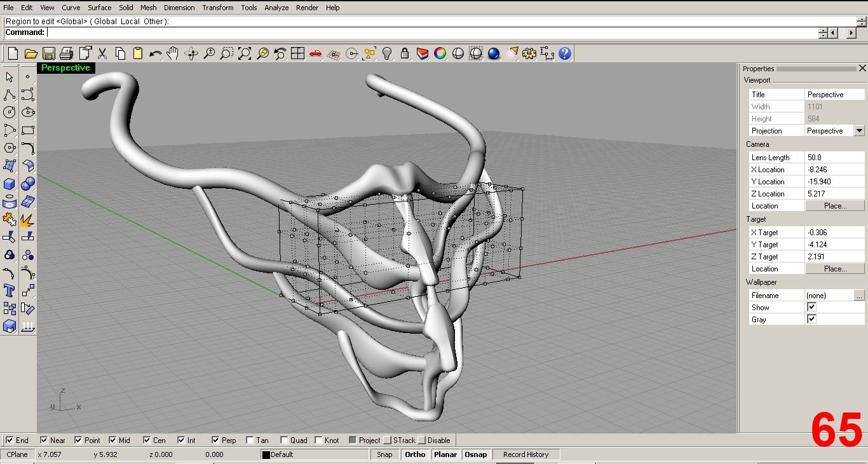Viewport: 868px width, 464px height.
Task: Open the Projection dropdown arrow
Action: pos(859,130)
